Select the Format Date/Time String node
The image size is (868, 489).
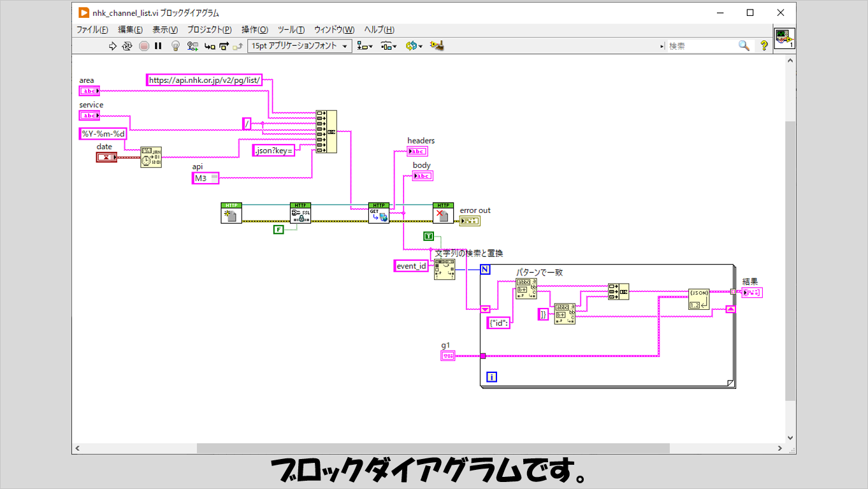pos(151,156)
